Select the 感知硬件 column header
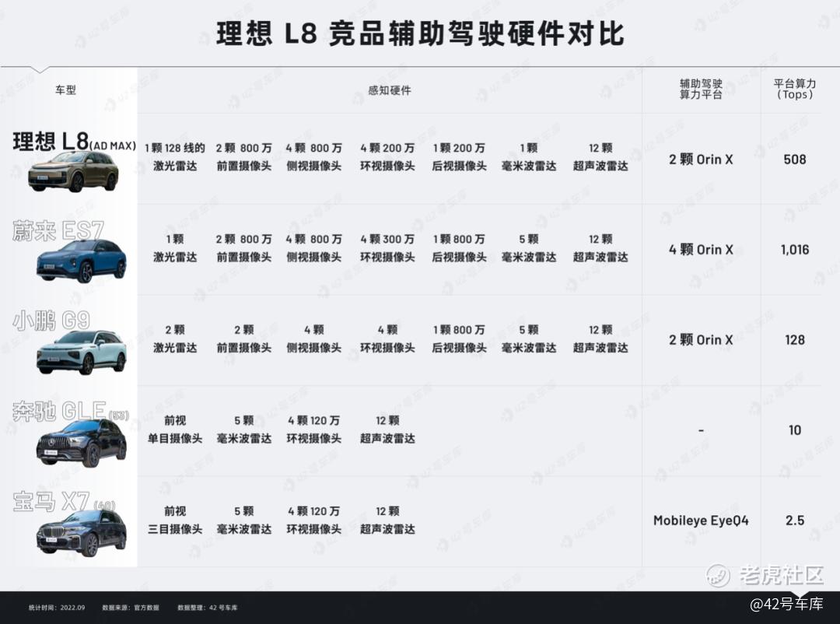Image resolution: width=840 pixels, height=624 pixels. 390,90
